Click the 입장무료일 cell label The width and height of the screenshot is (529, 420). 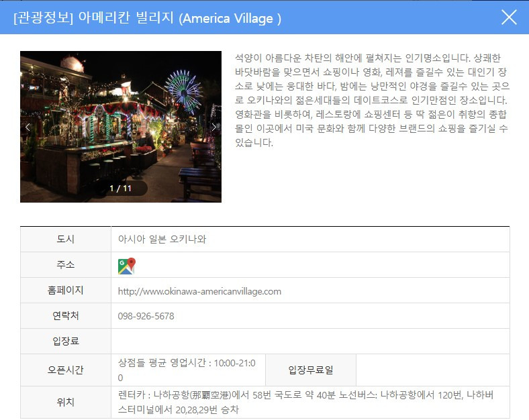tap(311, 370)
